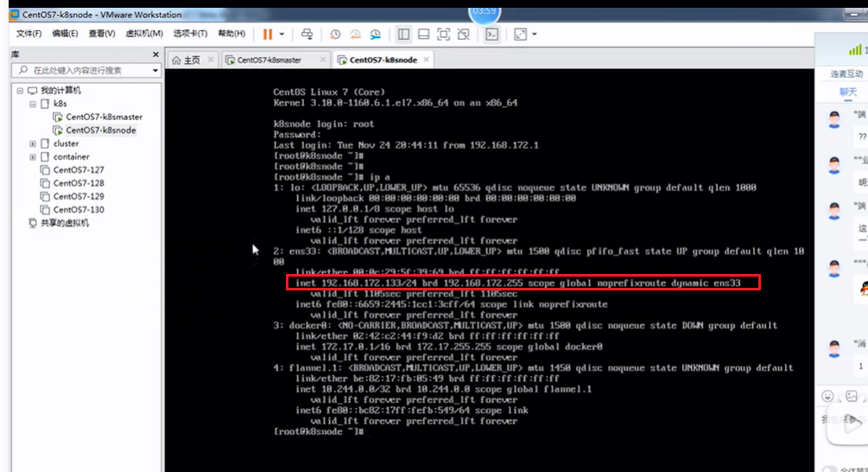Click the Unity mode toolbar icon

463,35
